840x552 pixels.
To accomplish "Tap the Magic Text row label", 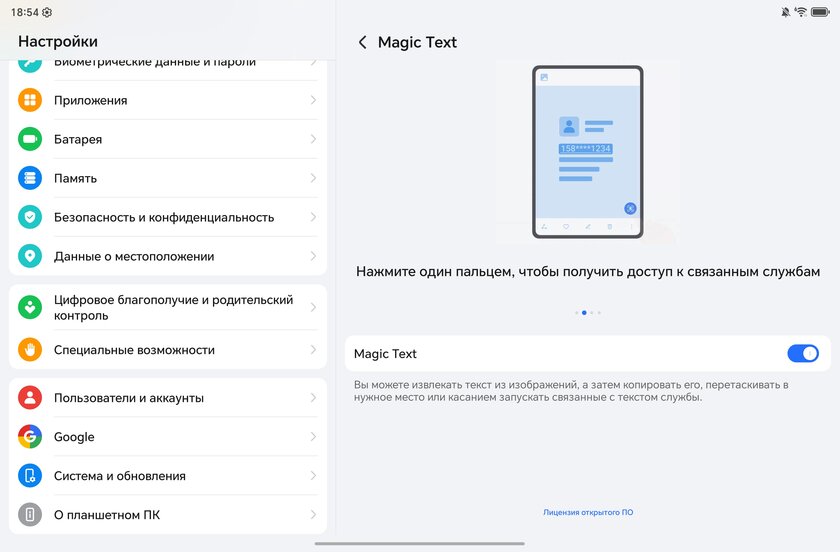I will pyautogui.click(x=385, y=354).
